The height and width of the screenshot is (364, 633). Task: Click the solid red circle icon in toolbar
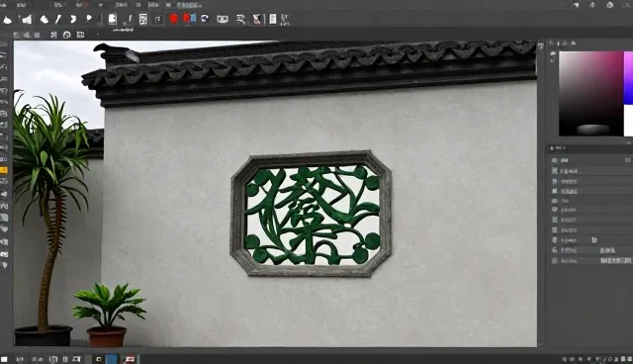click(174, 19)
